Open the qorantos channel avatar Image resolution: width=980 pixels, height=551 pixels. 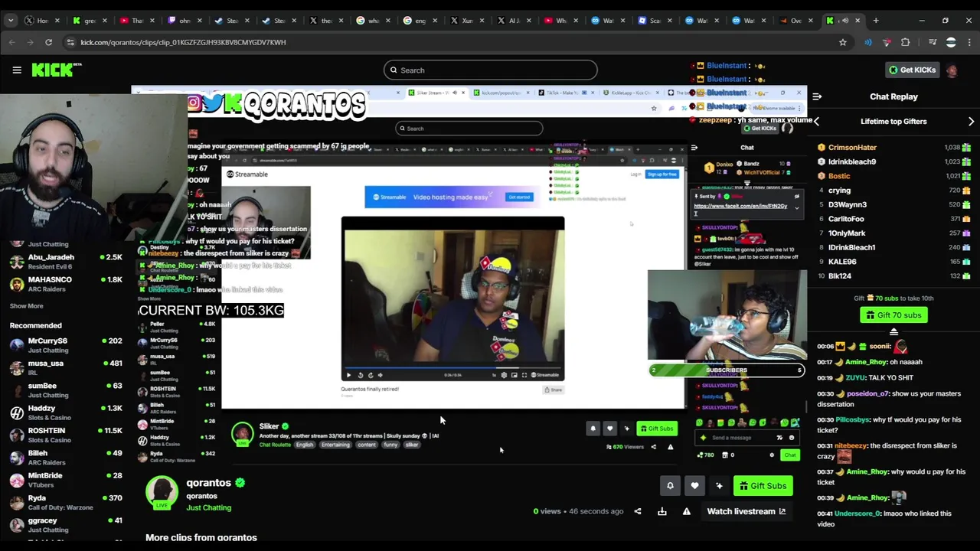click(162, 492)
